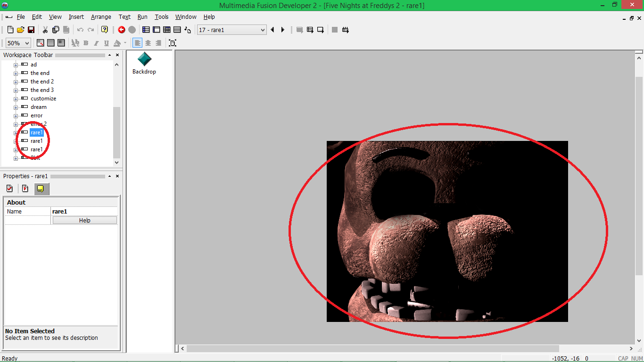Set text alignment to right

tap(158, 43)
